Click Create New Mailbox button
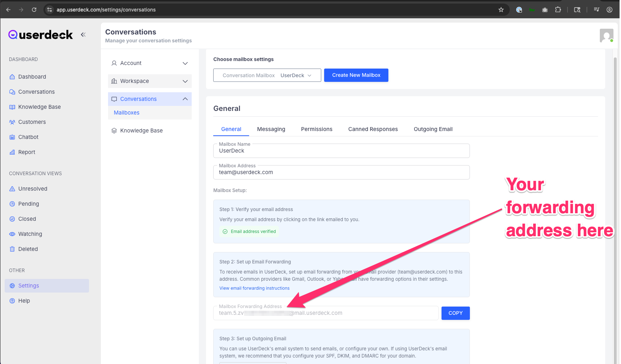Image resolution: width=621 pixels, height=364 pixels. [356, 75]
